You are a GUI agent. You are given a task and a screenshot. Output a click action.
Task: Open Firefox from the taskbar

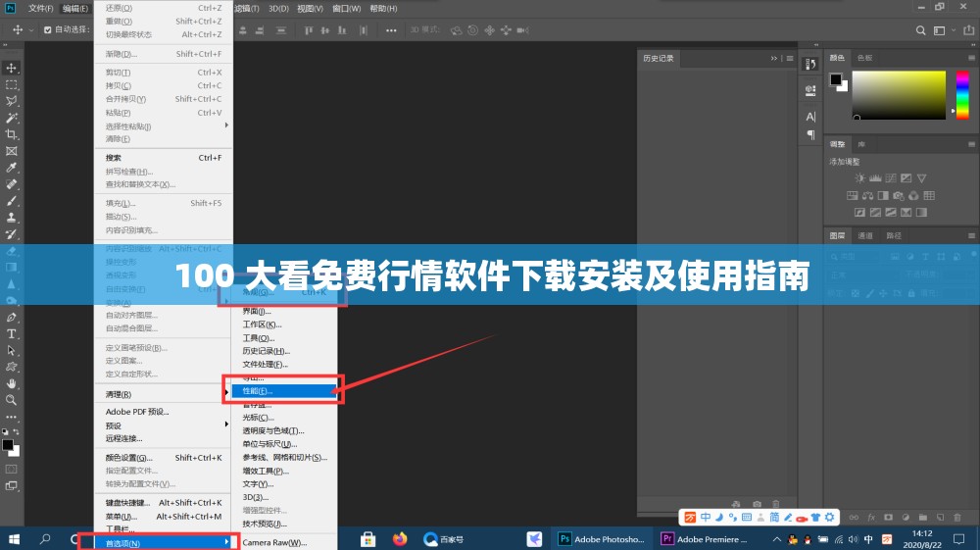point(400,539)
